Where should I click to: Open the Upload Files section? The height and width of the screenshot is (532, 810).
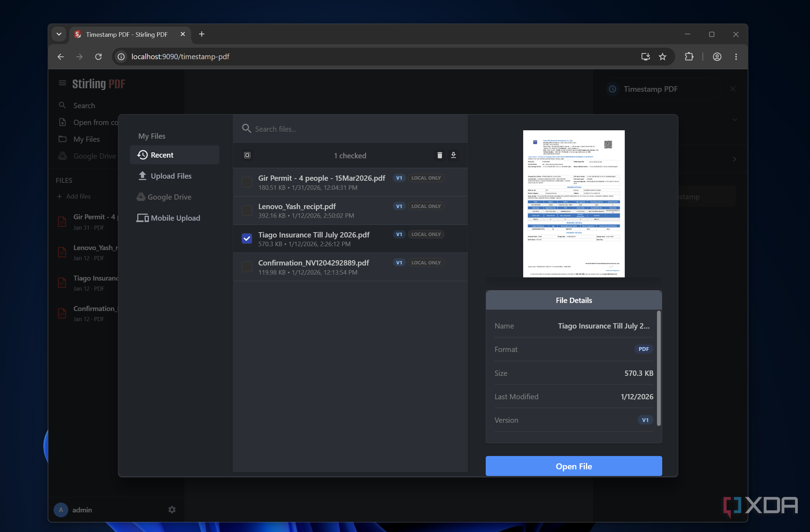click(174, 176)
